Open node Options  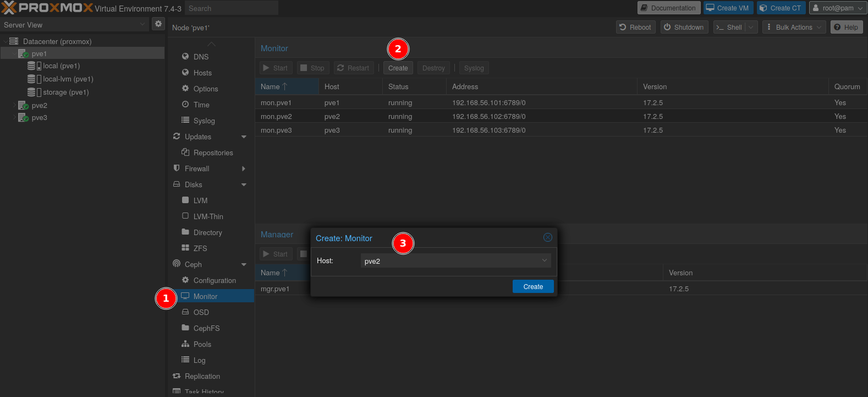click(206, 89)
